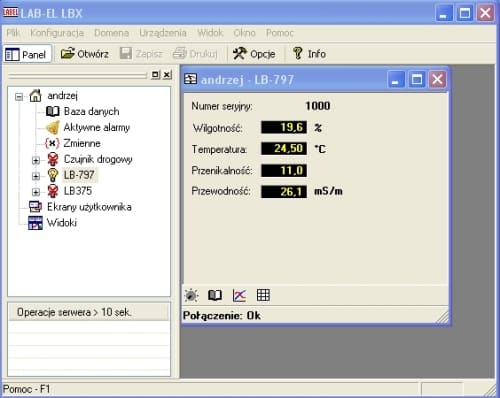Open the Konfiguracja menu
Viewport: 500px width, 398px height.
[x=57, y=33]
